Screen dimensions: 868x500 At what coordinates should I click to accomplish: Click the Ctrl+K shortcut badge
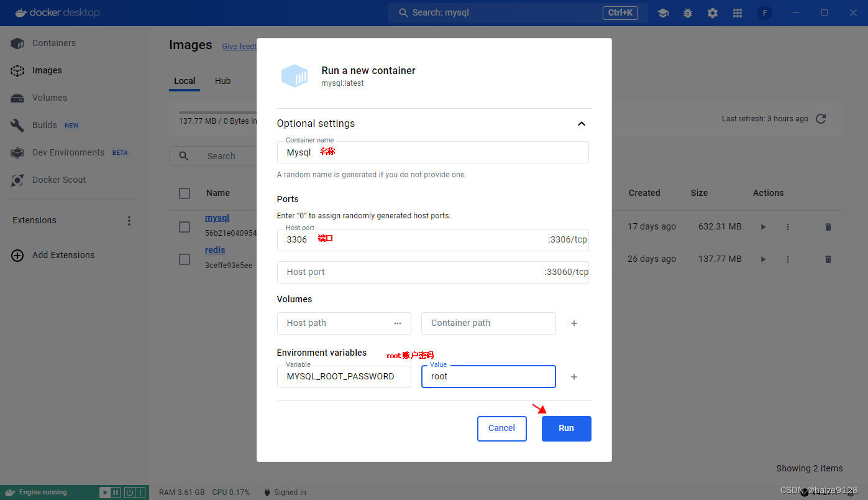pyautogui.click(x=620, y=13)
